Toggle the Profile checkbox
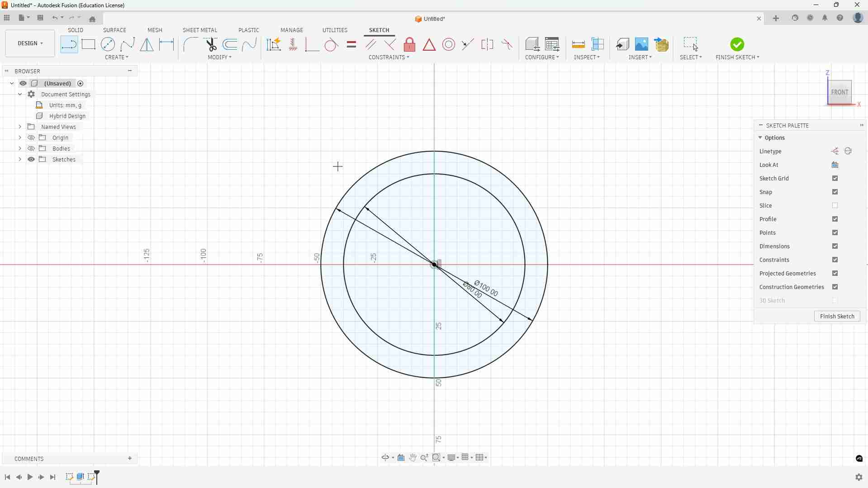 pos(835,219)
